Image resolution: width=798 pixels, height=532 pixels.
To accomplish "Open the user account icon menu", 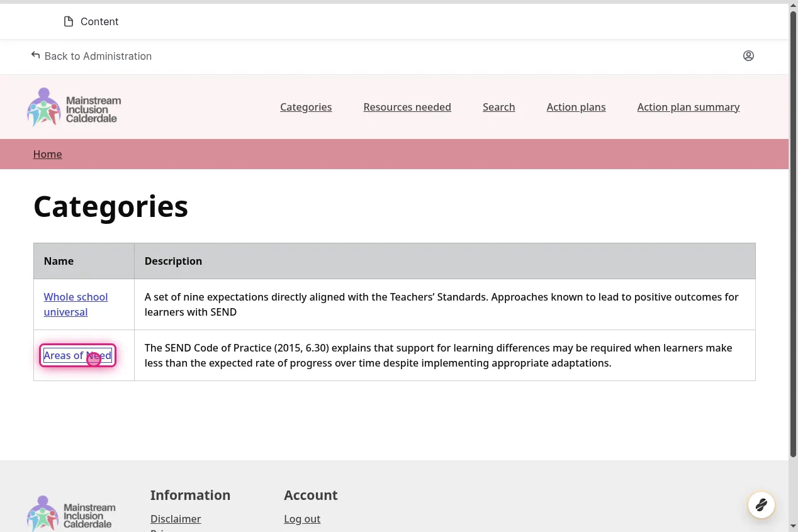I will (748, 56).
